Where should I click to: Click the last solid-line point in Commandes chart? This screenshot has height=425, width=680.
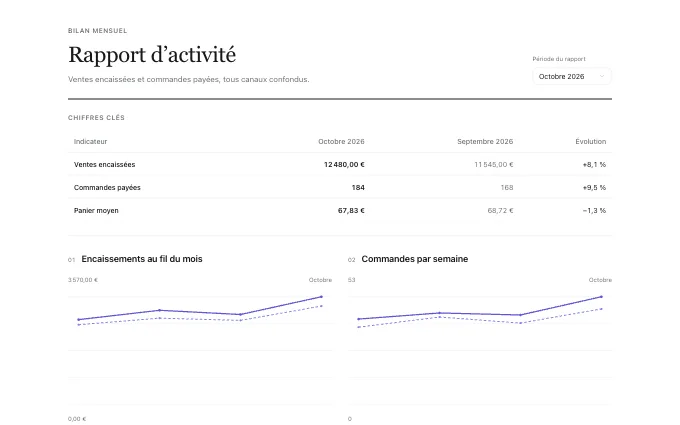click(601, 297)
